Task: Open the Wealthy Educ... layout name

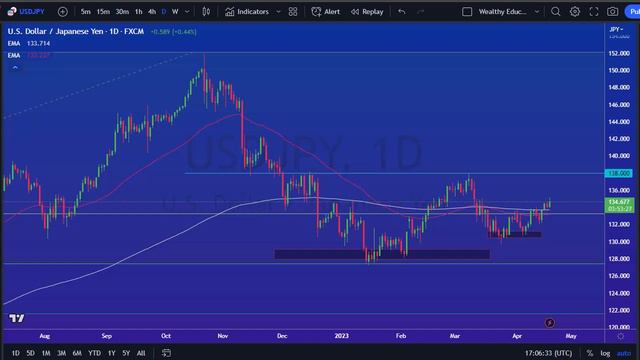Action: point(502,12)
